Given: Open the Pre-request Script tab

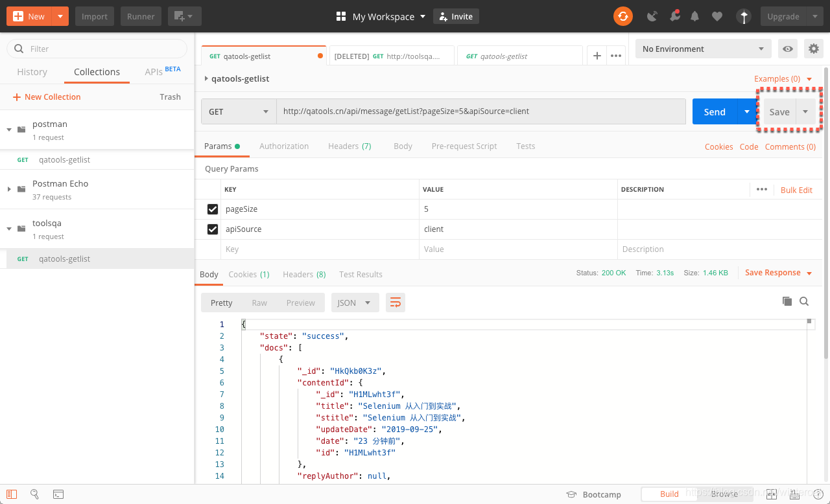Looking at the screenshot, I should click(464, 146).
